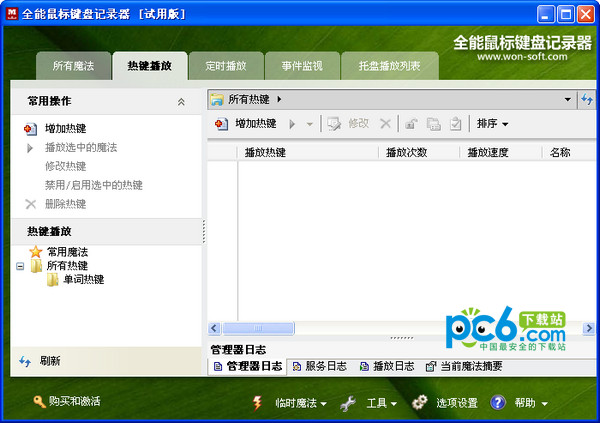Image resolution: width=600 pixels, height=423 pixels.
Task: Switch to the 定时播放 tab
Action: tap(226, 66)
